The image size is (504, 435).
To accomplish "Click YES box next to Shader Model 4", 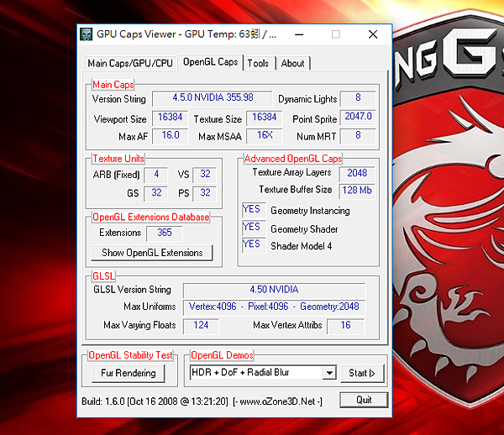I will (254, 245).
